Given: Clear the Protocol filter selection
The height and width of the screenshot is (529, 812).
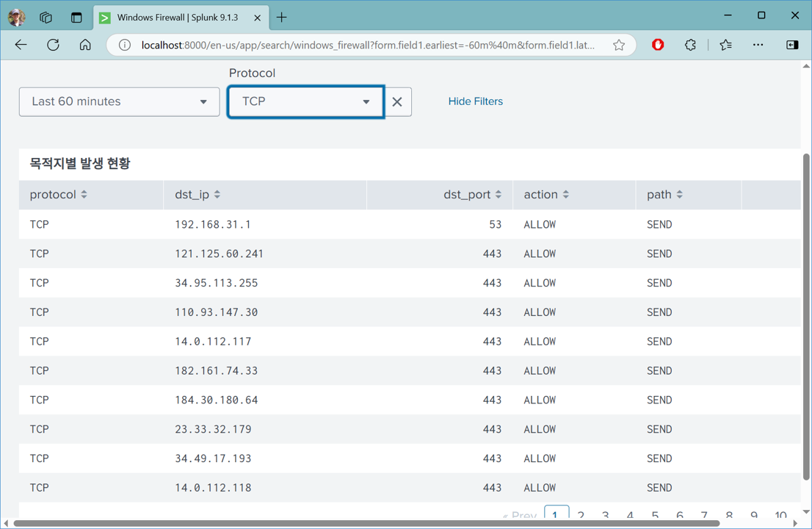Looking at the screenshot, I should click(x=397, y=101).
